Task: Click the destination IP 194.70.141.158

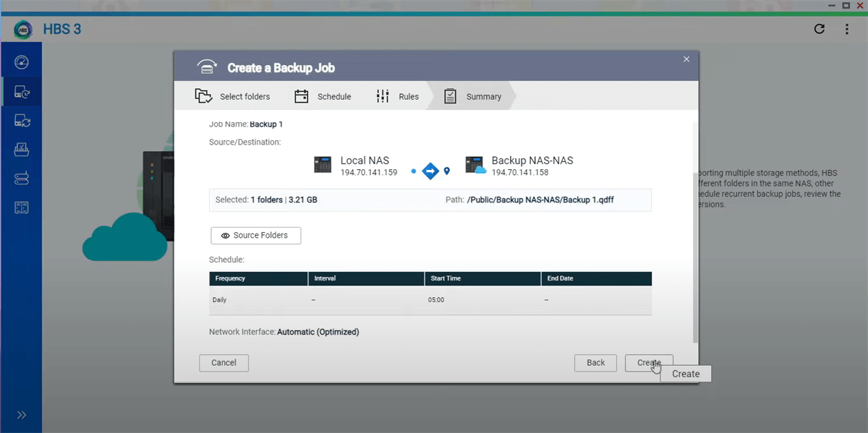Action: coord(520,173)
